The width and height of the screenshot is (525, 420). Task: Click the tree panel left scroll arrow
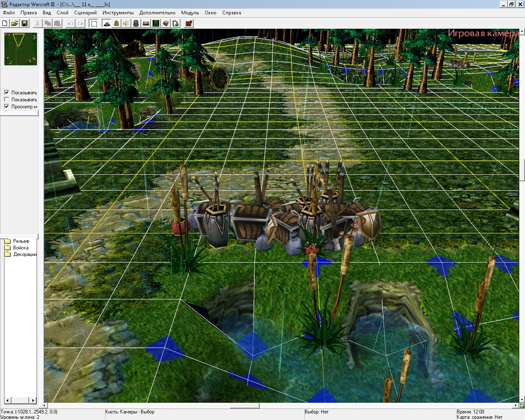tap(7, 400)
